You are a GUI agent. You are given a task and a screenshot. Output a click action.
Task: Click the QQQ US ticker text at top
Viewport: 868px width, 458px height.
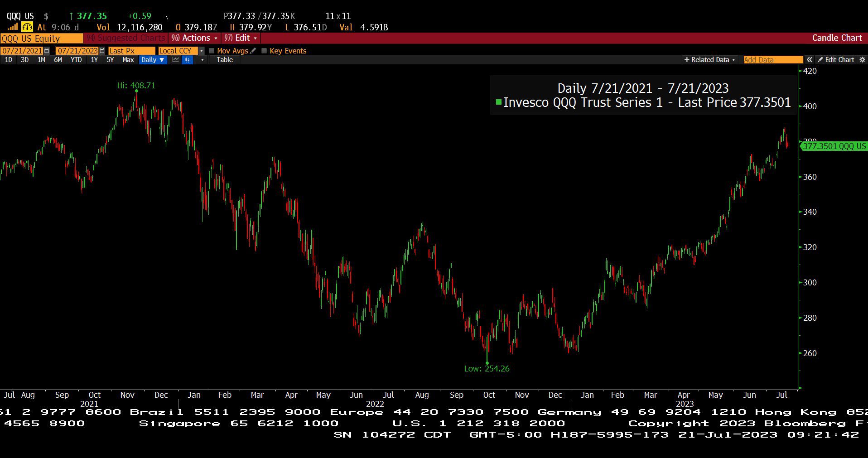point(20,16)
